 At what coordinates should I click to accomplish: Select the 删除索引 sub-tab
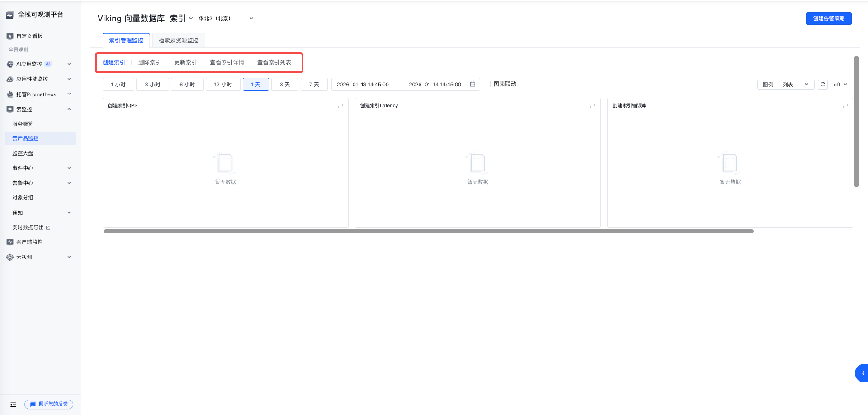[x=150, y=62]
